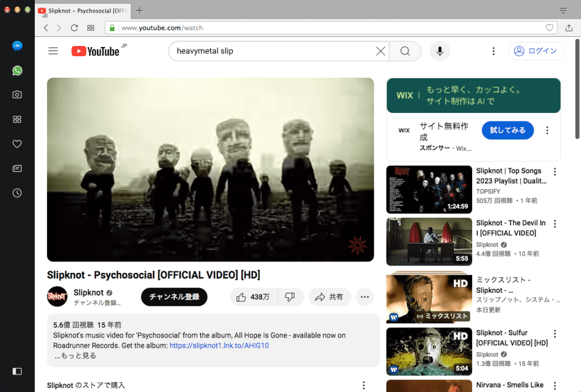Click the page vertical scrollbar

pyautogui.click(x=577, y=88)
